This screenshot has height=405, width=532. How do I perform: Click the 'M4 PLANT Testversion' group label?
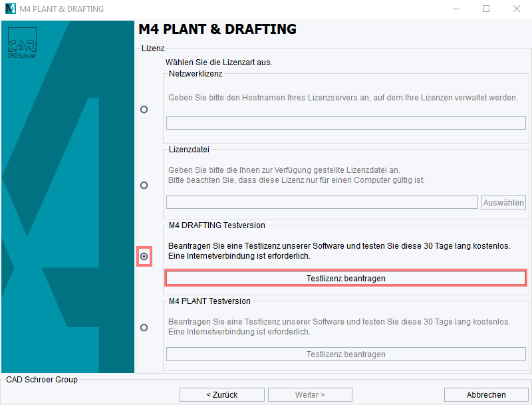[x=209, y=301]
